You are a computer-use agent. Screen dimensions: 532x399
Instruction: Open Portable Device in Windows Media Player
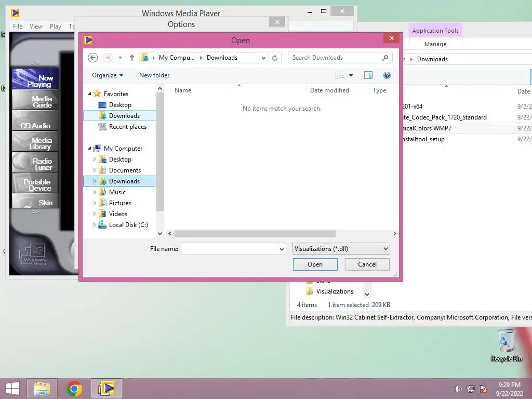point(35,183)
